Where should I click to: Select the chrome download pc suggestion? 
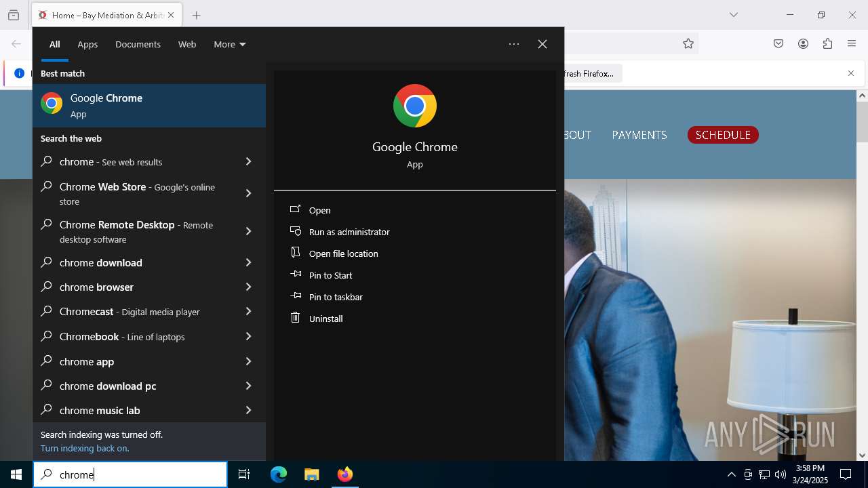[x=149, y=386]
